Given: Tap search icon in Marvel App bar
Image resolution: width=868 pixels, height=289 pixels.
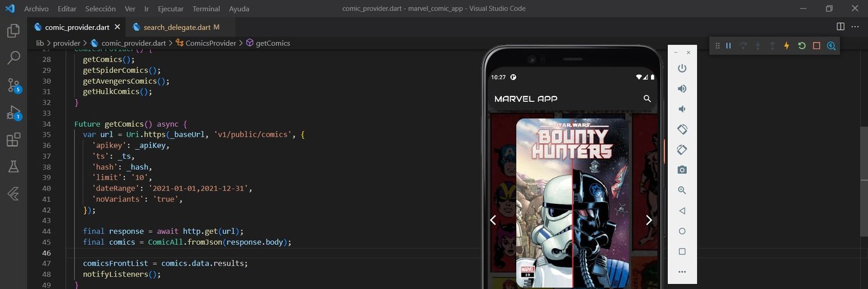Looking at the screenshot, I should point(648,98).
